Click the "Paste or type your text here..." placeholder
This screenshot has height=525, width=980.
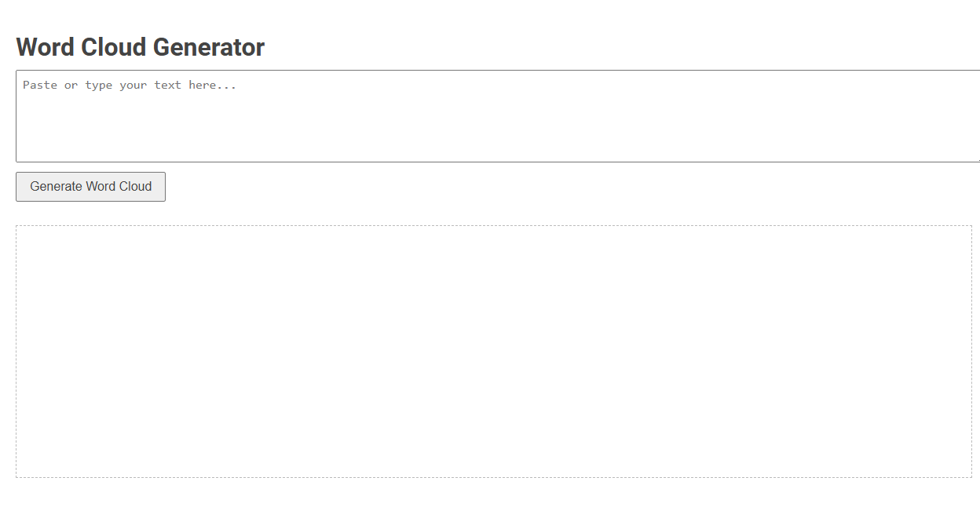(130, 85)
